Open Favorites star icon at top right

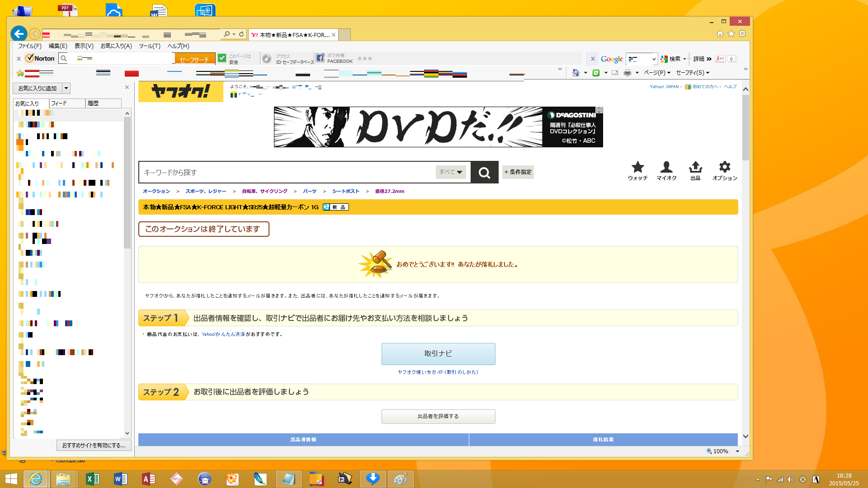click(x=731, y=34)
